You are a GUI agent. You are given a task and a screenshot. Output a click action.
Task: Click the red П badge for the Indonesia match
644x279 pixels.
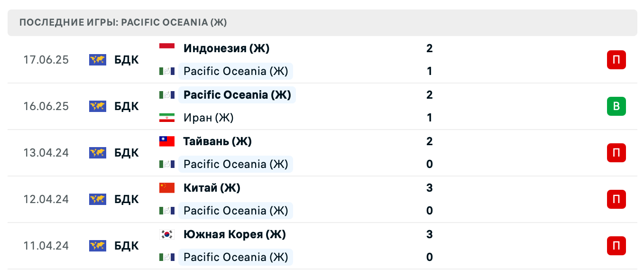coord(616,60)
